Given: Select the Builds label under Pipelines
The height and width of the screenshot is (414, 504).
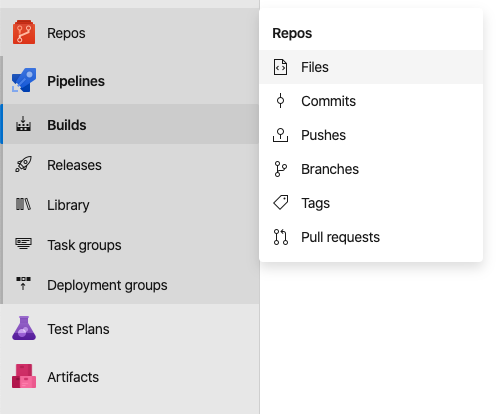Looking at the screenshot, I should (x=67, y=125).
